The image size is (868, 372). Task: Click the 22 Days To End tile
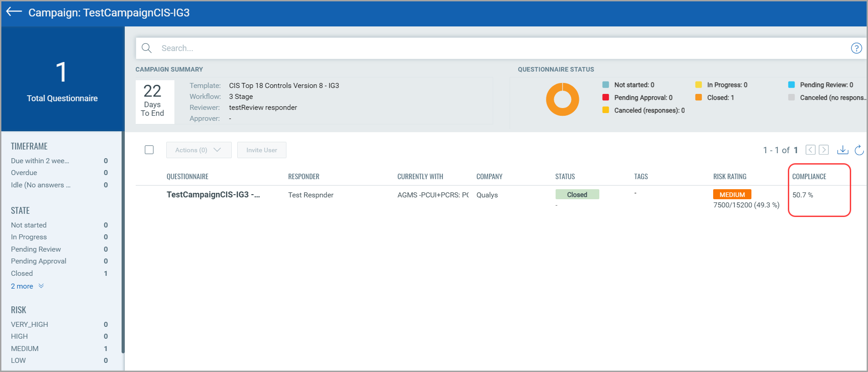(155, 102)
